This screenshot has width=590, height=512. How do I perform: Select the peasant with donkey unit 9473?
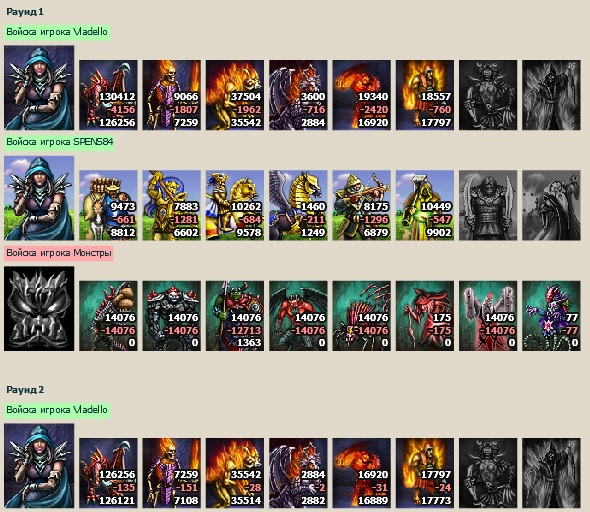(x=108, y=205)
